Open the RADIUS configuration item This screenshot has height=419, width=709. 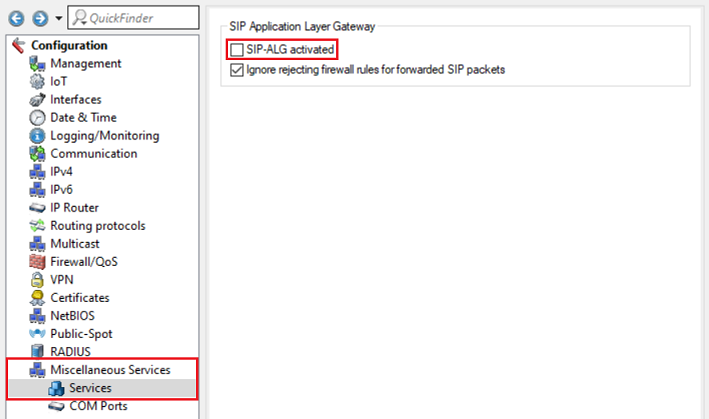coord(71,351)
